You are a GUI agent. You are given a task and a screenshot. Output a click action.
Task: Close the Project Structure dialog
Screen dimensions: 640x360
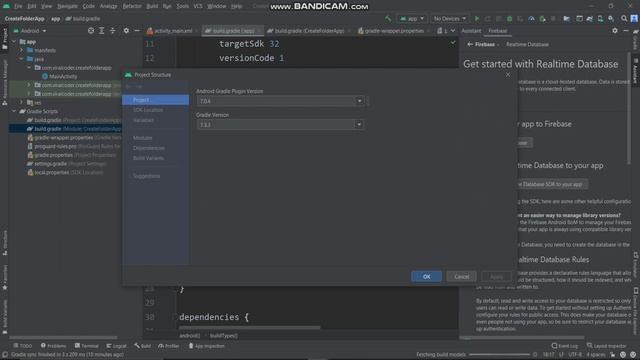(508, 75)
